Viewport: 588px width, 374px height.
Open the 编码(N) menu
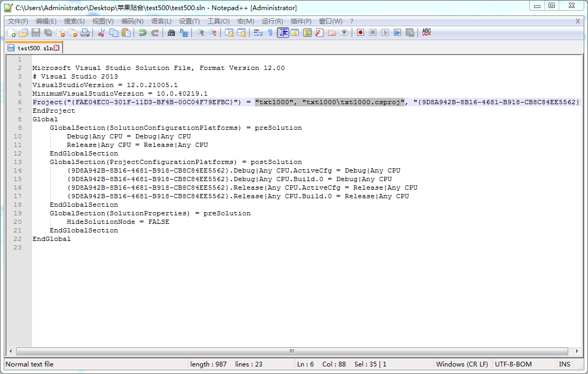click(x=133, y=21)
